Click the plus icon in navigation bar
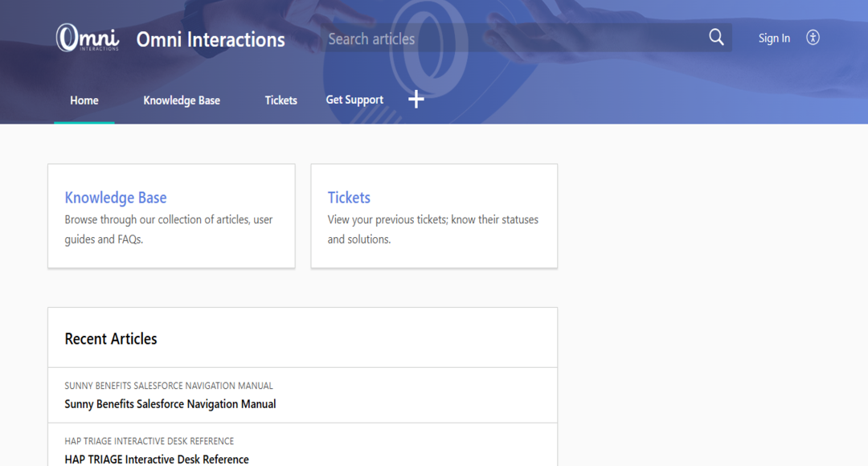The width and height of the screenshot is (868, 466). [x=416, y=100]
